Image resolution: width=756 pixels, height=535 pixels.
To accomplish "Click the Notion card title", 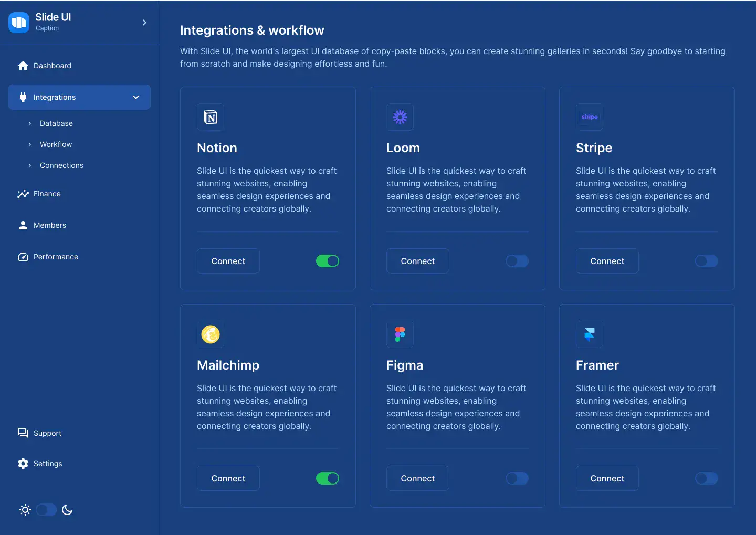I will [x=217, y=148].
